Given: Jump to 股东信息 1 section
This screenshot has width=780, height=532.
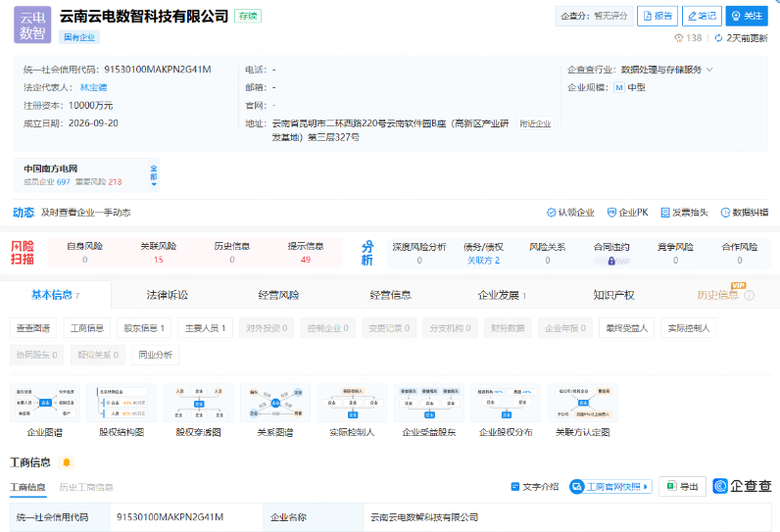Looking at the screenshot, I should (x=144, y=328).
